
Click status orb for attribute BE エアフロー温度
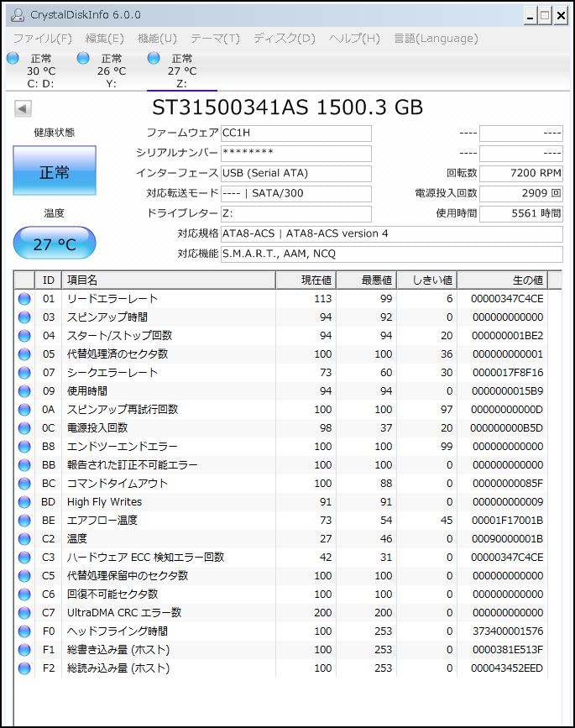pos(24,521)
